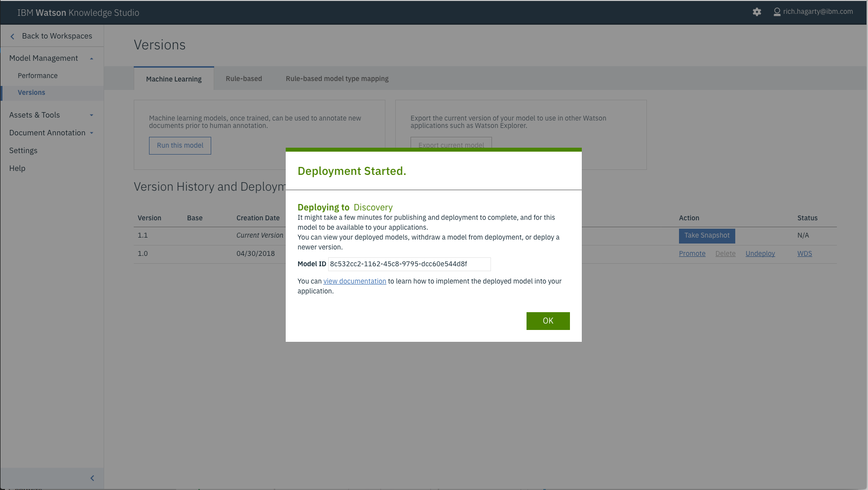This screenshot has height=490, width=868.
Task: Click the Action column header
Action: click(689, 218)
